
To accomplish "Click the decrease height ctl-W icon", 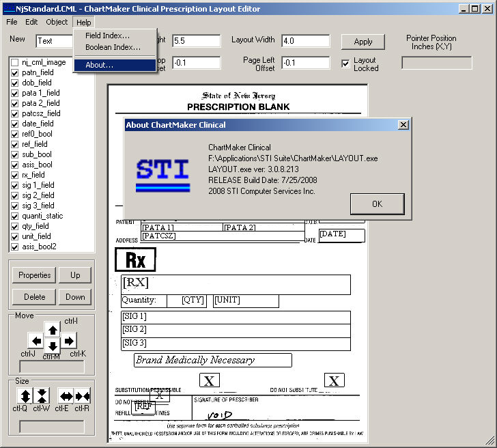I will [42, 396].
